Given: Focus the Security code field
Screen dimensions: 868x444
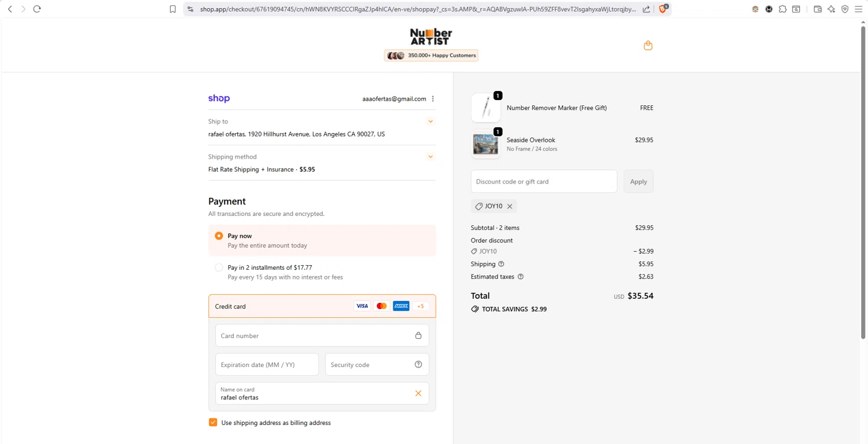Looking at the screenshot, I should (x=377, y=365).
